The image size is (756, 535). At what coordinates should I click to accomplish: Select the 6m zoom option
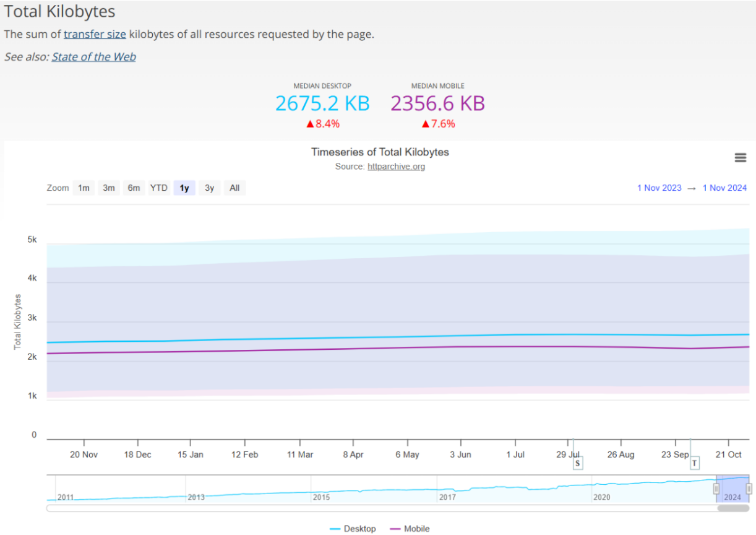[x=134, y=188]
